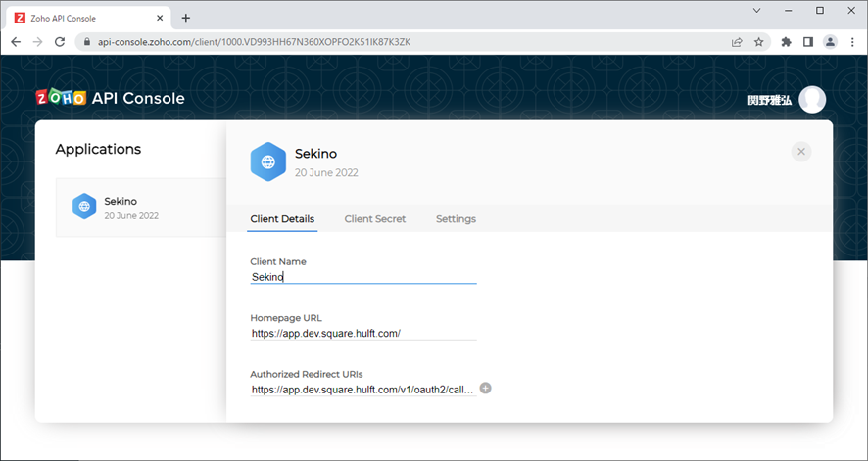
Task: Switch to the Client Secret tab
Action: [x=374, y=219]
